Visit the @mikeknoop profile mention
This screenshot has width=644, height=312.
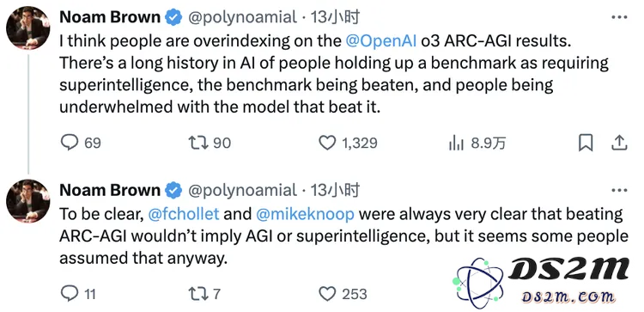tap(305, 214)
